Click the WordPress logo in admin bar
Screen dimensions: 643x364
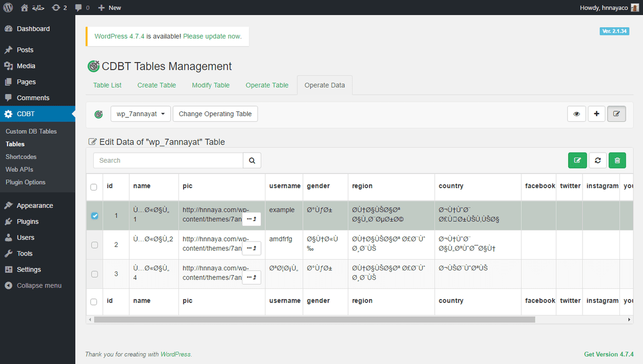pyautogui.click(x=9, y=7)
